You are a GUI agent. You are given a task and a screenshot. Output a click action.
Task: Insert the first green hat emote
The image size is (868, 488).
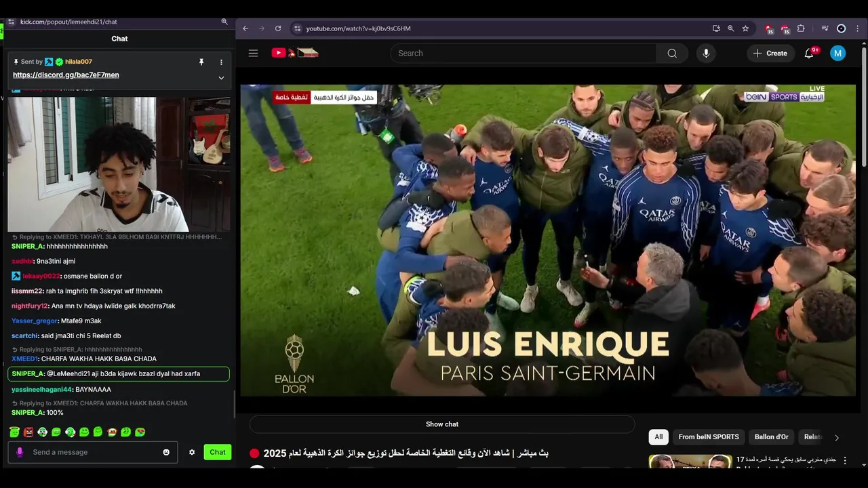click(14, 432)
